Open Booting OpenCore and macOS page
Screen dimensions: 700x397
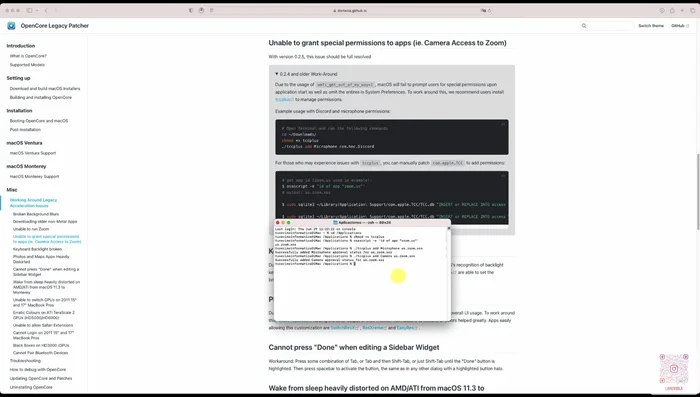coord(39,121)
